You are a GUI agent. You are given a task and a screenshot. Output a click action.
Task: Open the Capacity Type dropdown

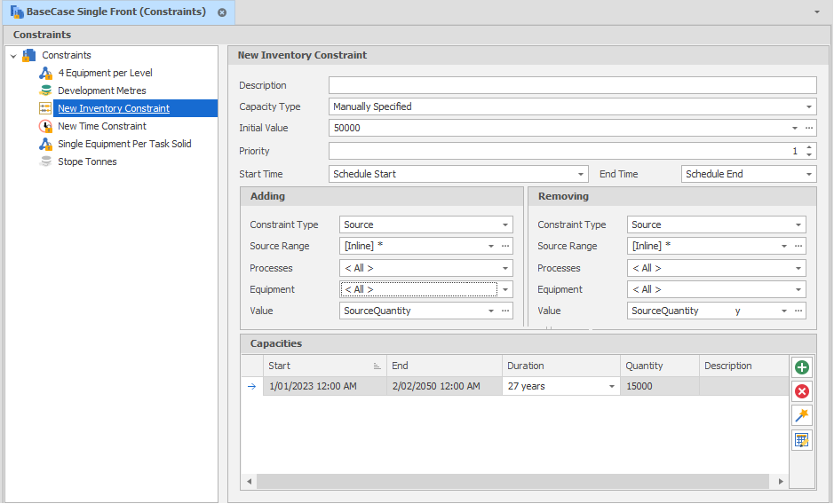pyautogui.click(x=808, y=106)
